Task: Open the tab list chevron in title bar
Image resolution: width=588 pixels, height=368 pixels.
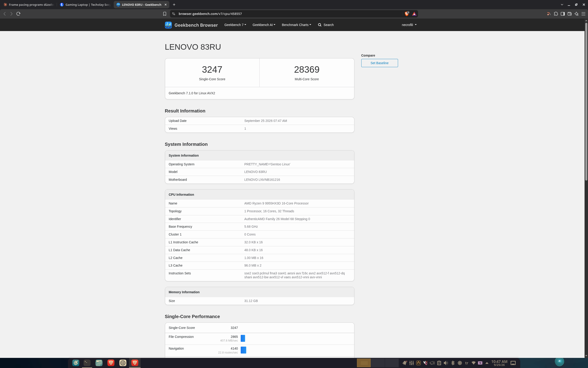Action: (562, 5)
